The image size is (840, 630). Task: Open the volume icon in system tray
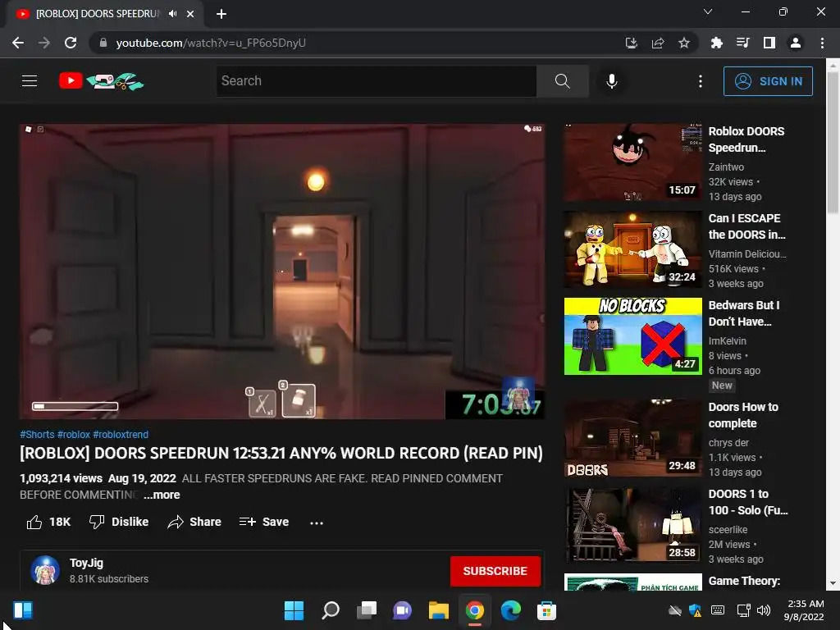click(x=764, y=610)
